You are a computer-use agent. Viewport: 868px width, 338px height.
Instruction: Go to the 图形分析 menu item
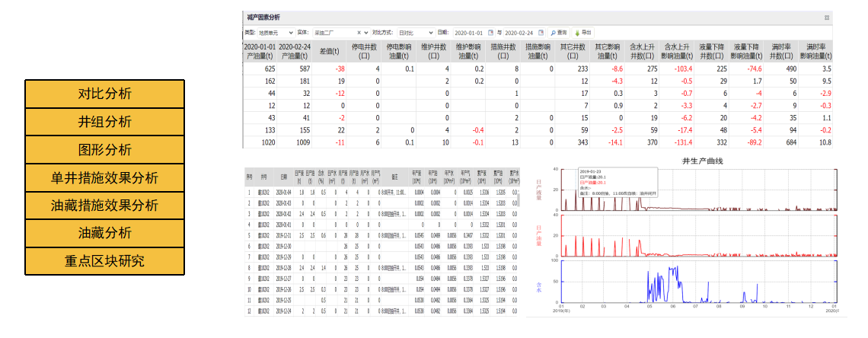click(105, 149)
